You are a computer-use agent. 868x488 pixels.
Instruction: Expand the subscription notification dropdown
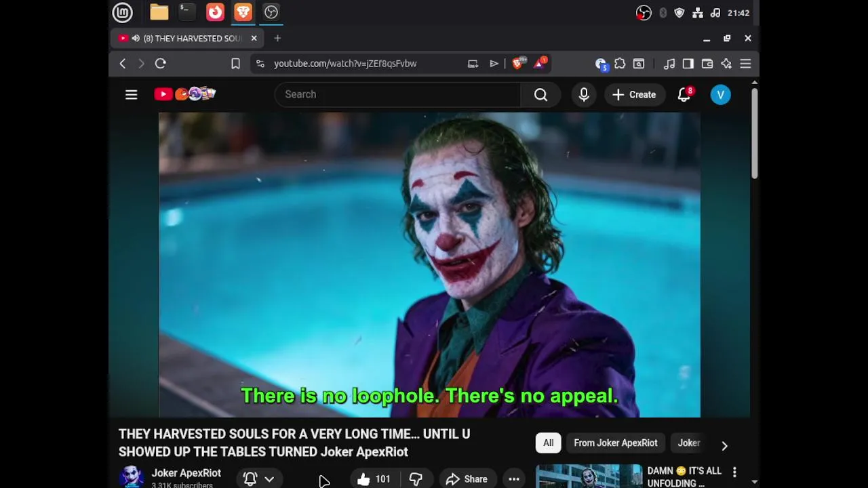(x=259, y=479)
